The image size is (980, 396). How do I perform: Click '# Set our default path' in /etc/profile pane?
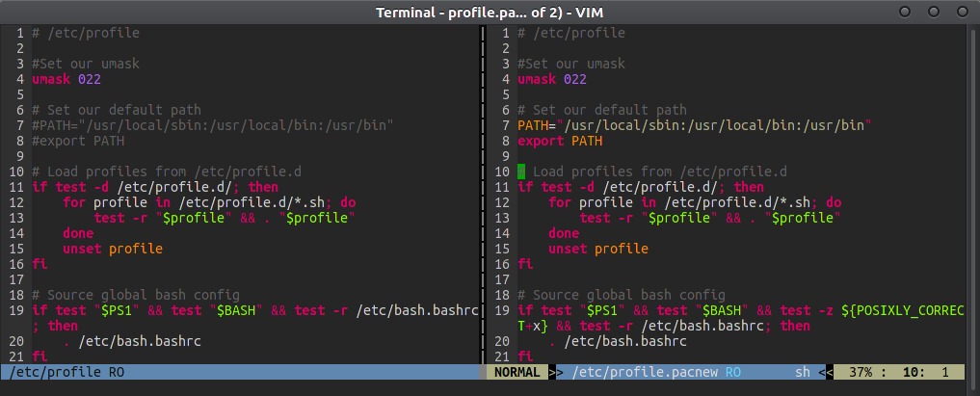coord(117,110)
